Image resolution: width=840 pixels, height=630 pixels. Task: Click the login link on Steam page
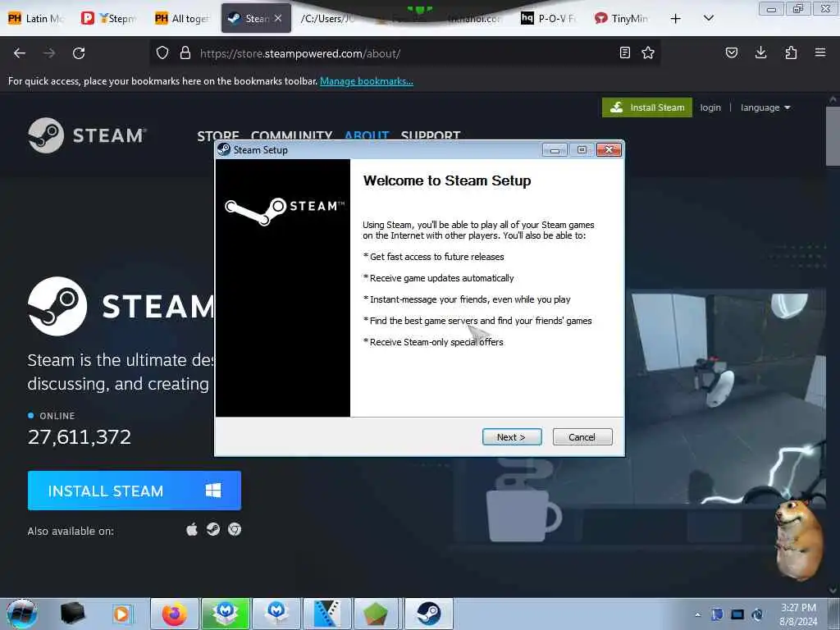click(x=710, y=107)
